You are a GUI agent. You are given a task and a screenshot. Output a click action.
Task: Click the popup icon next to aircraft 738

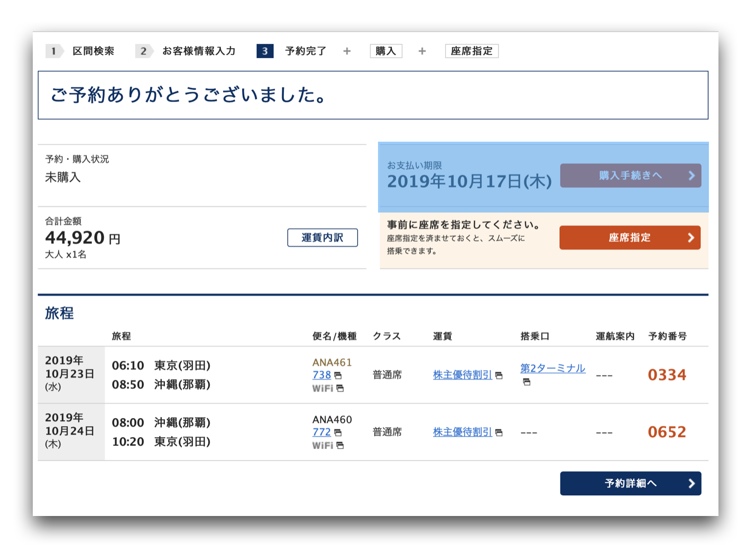[x=338, y=375]
